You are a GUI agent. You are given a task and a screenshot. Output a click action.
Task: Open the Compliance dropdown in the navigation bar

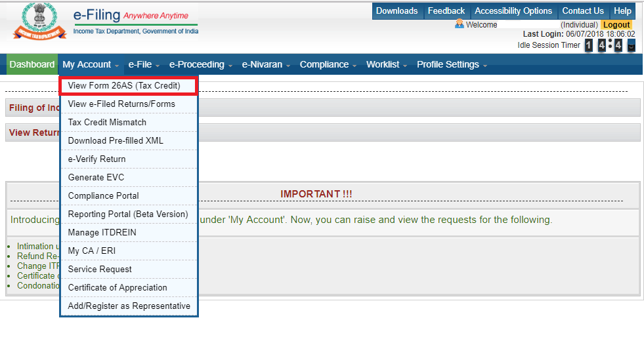pos(328,64)
